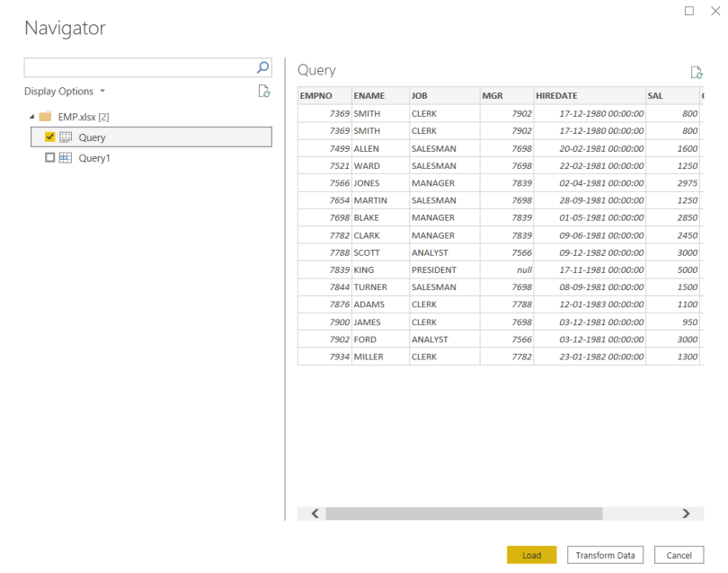Click the WARD name cell
Screen dimensions: 728x573
point(380,165)
